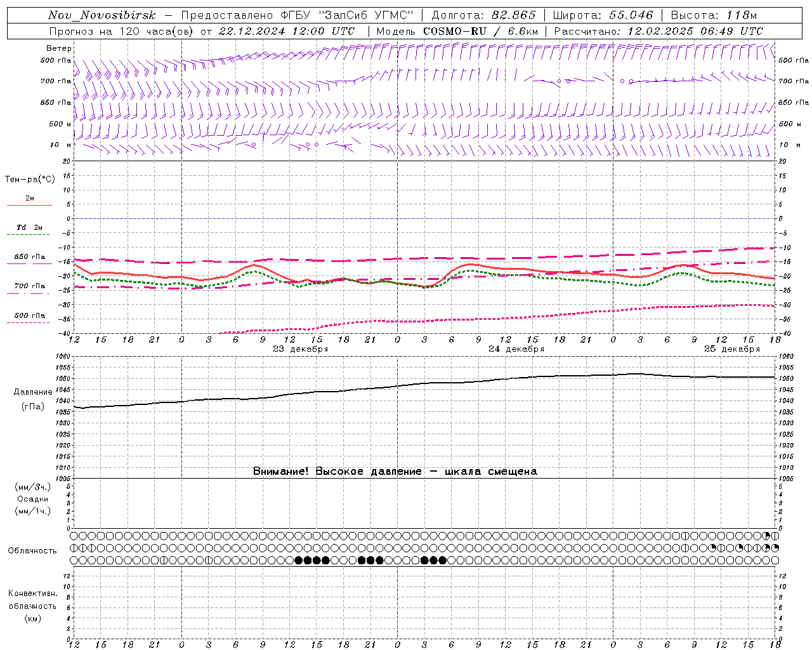Click the warning Внимание! Высокое давление — шкала смещена
Image resolution: width=812 pixels, height=650 pixels.
click(x=395, y=472)
